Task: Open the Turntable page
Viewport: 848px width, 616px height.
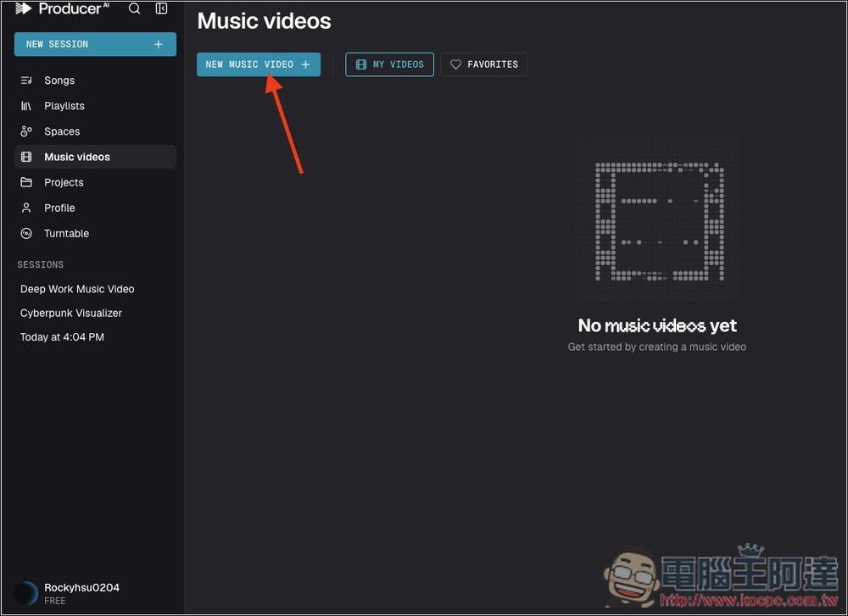Action: 95,233
